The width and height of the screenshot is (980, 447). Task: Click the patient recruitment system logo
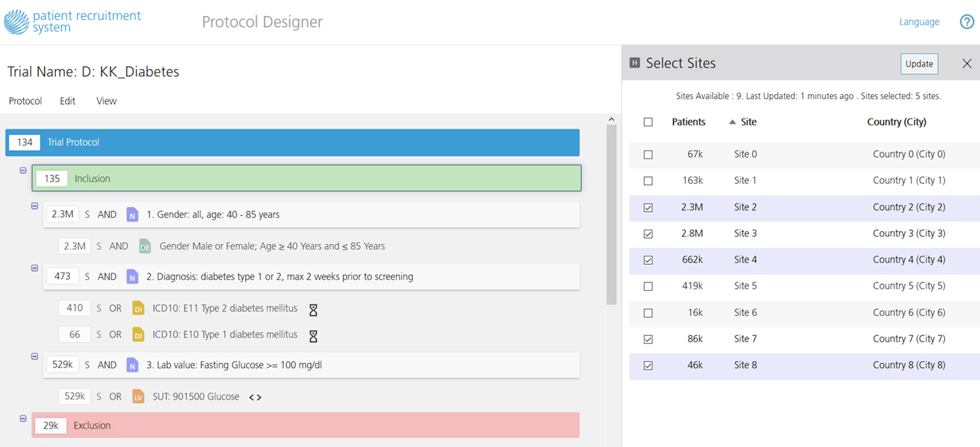click(73, 21)
